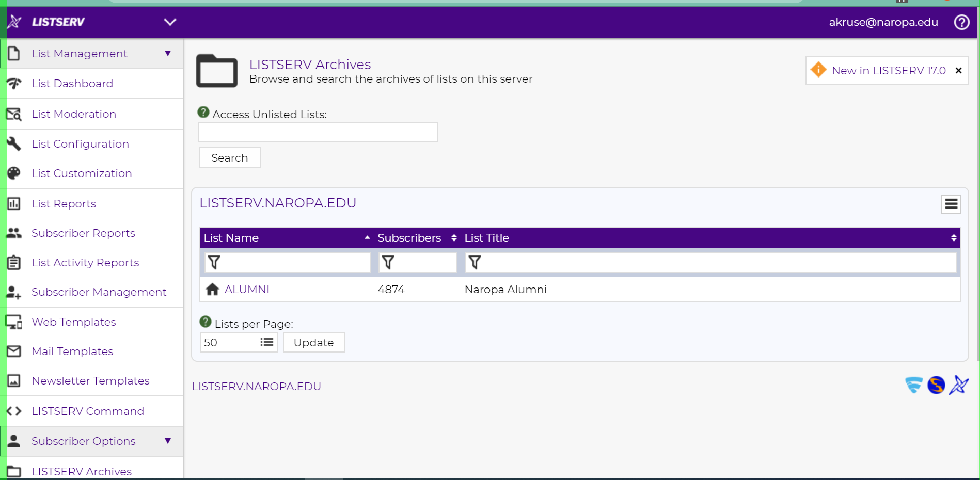Click the 4874 subscribers cell
This screenshot has height=480, width=980.
point(391,290)
